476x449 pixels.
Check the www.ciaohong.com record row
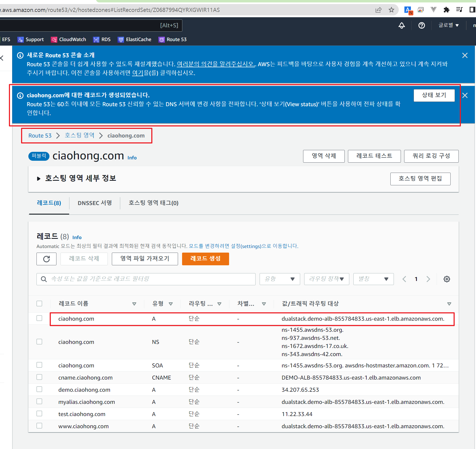coord(39,426)
